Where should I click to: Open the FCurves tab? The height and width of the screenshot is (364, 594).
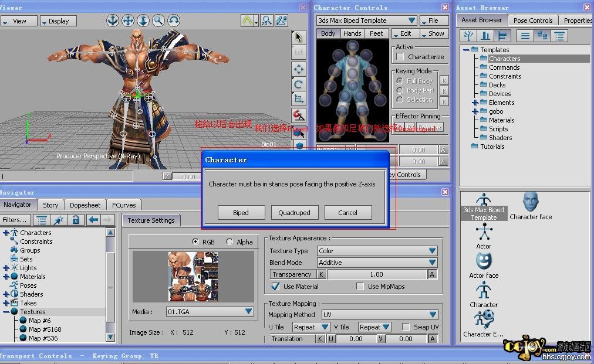pyautogui.click(x=124, y=205)
